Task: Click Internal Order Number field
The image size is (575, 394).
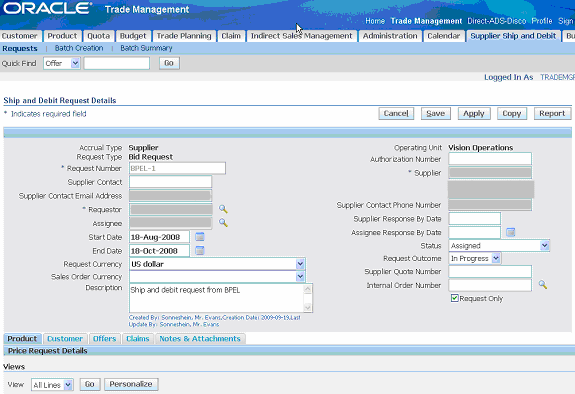Action: point(490,285)
